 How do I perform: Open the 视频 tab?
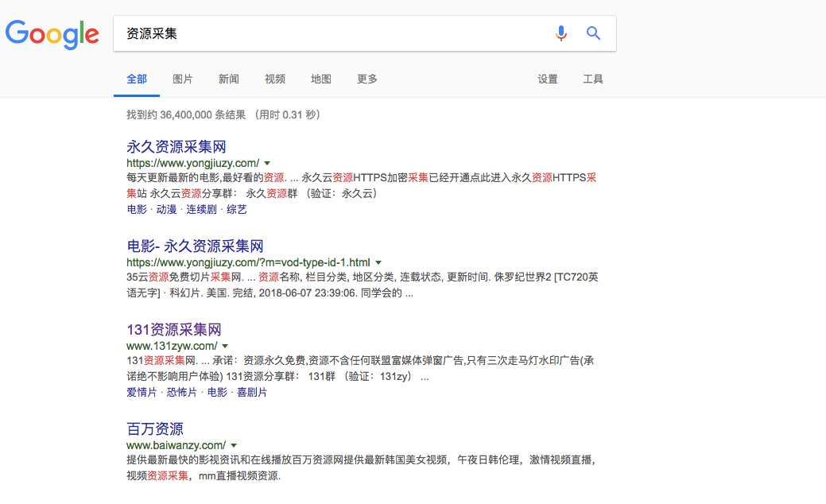[x=275, y=79]
